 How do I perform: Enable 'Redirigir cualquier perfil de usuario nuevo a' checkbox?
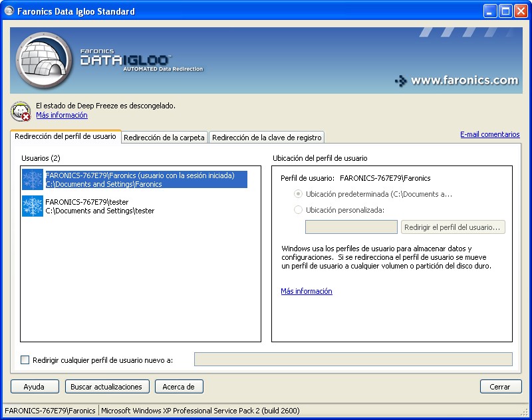point(25,360)
